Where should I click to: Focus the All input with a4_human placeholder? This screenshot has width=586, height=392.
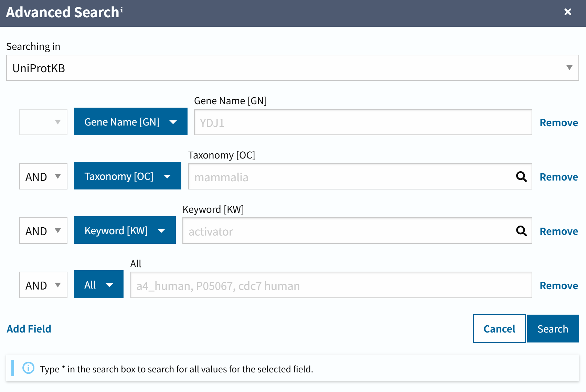331,285
